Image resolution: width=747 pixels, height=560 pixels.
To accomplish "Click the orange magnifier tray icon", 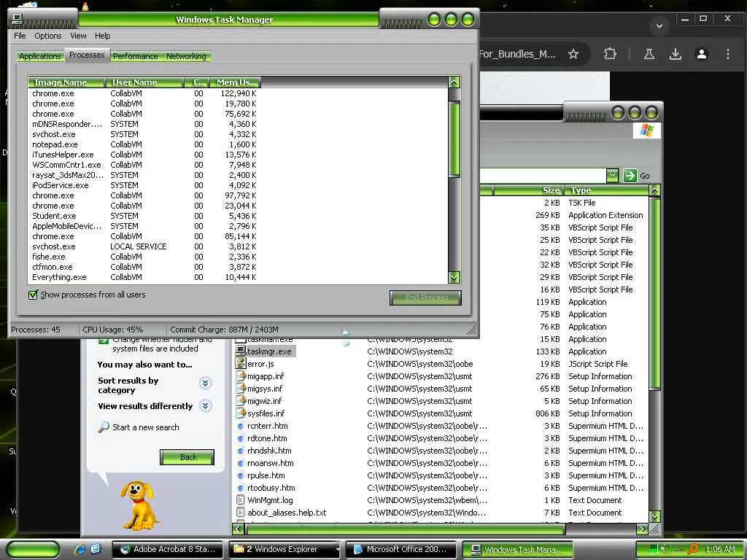I will click(694, 549).
